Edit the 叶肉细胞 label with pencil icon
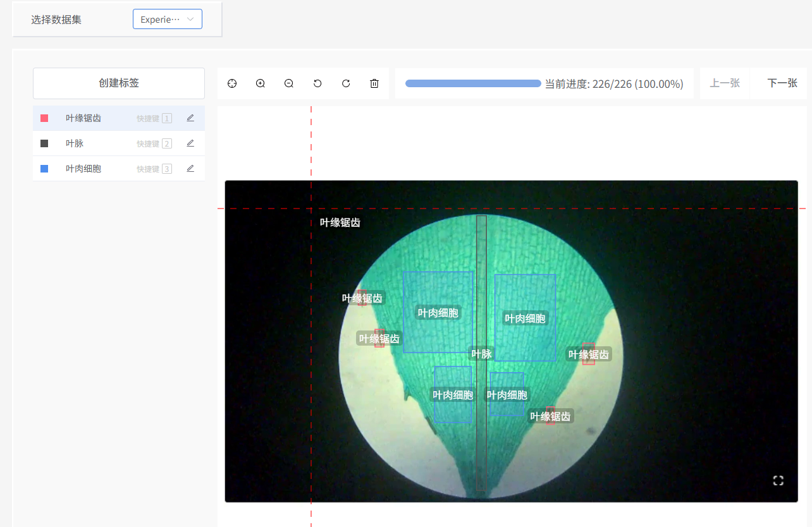The height and width of the screenshot is (527, 812). (190, 169)
